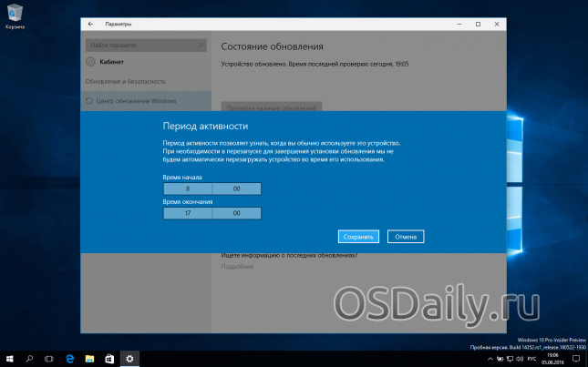Click the Кабинет home gear icon

pyautogui.click(x=90, y=62)
